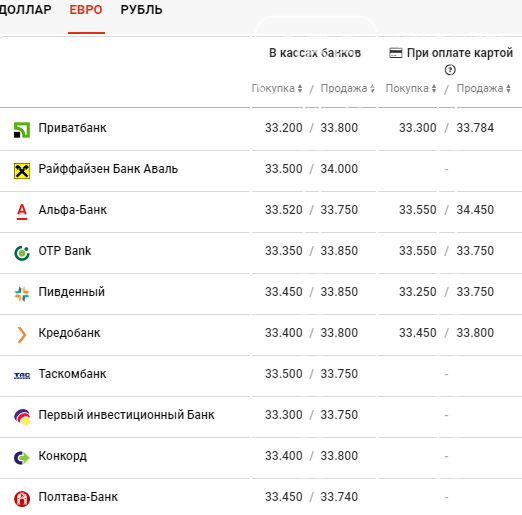Click the Таскомбанк TAC logo
This screenshot has height=515, width=522.
point(22,376)
